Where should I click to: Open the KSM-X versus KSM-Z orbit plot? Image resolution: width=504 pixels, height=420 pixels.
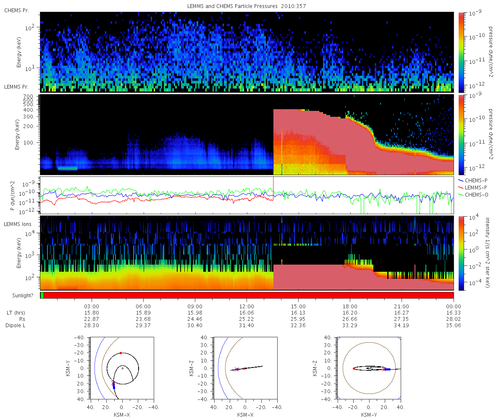(x=245, y=368)
